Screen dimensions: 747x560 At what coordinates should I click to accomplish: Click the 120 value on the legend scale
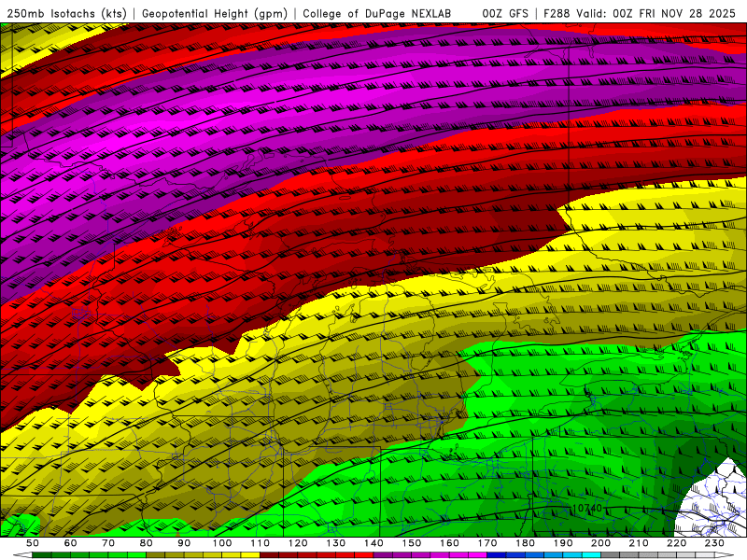tap(298, 543)
